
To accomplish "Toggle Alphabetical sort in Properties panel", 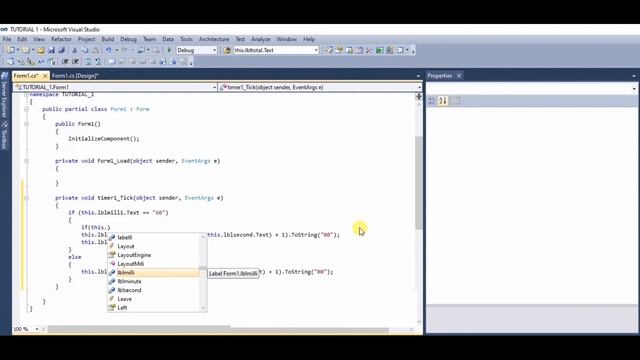I will coord(443,101).
